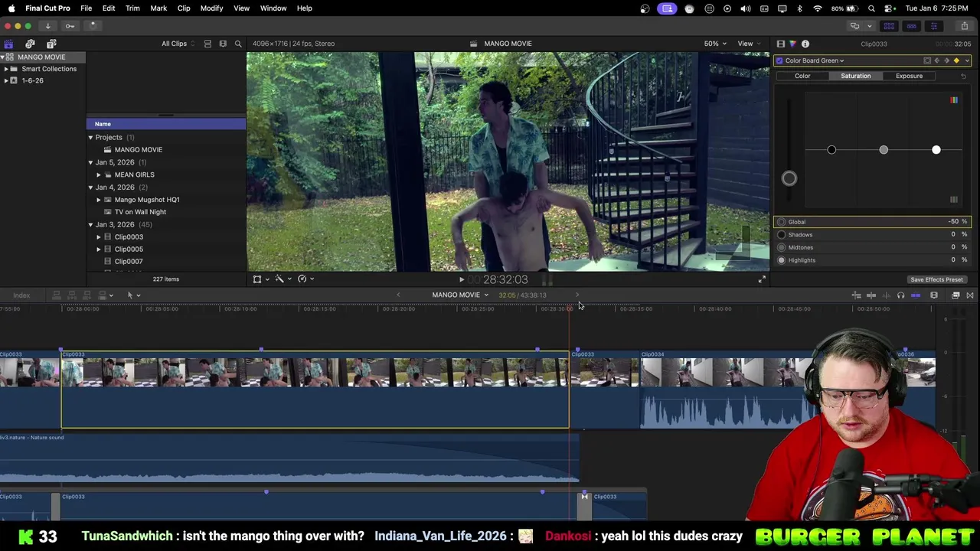The width and height of the screenshot is (980, 551).
Task: Connect clip to primary storyline icon
Action: point(57,295)
